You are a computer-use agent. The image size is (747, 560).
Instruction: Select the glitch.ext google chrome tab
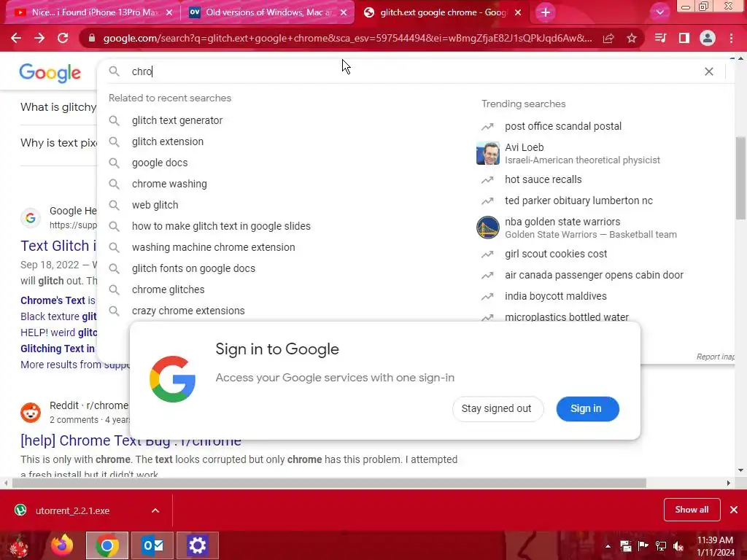443,12
